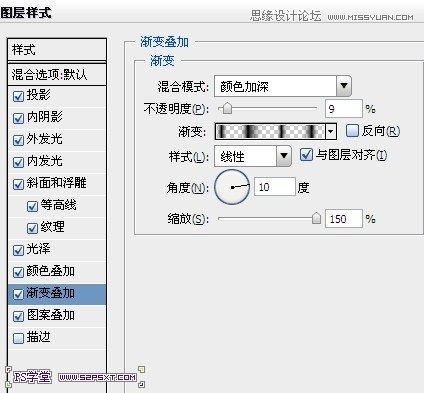
Task: Select the highlighted 渐变叠加 gradient overlay row
Action: pos(57,294)
